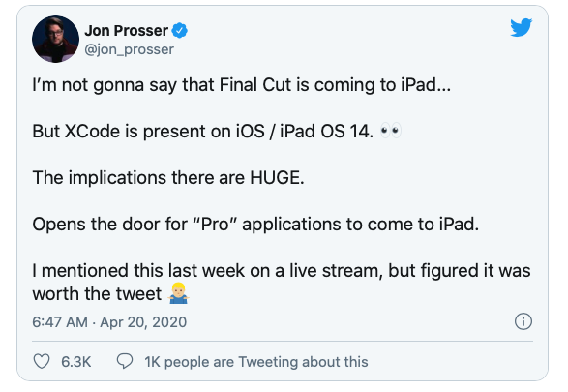Click 'The implications there are HUGE.' text

[168, 177]
